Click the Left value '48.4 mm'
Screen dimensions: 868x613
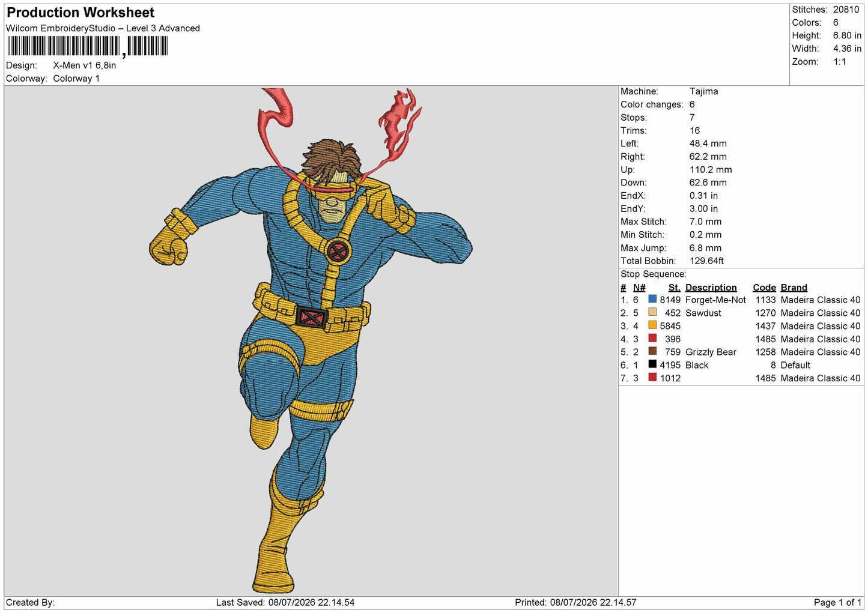pyautogui.click(x=708, y=143)
